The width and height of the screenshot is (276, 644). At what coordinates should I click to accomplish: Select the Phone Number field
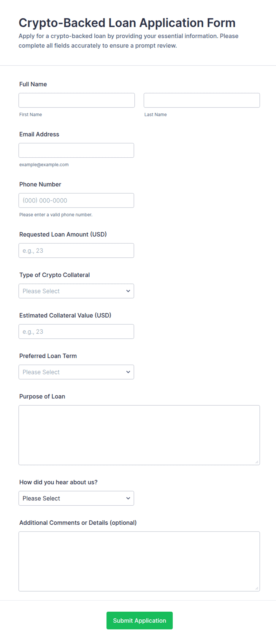[76, 200]
